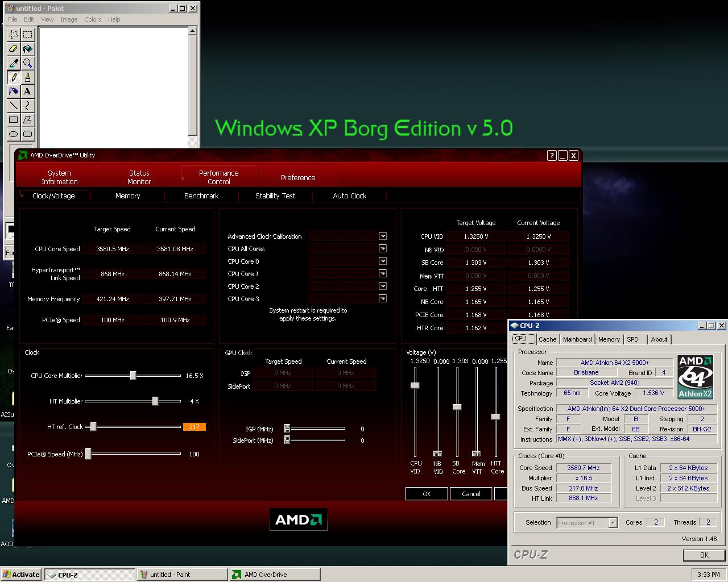Pick the Brush tool in Paint
Image resolution: width=728 pixels, height=582 pixels.
27,77
